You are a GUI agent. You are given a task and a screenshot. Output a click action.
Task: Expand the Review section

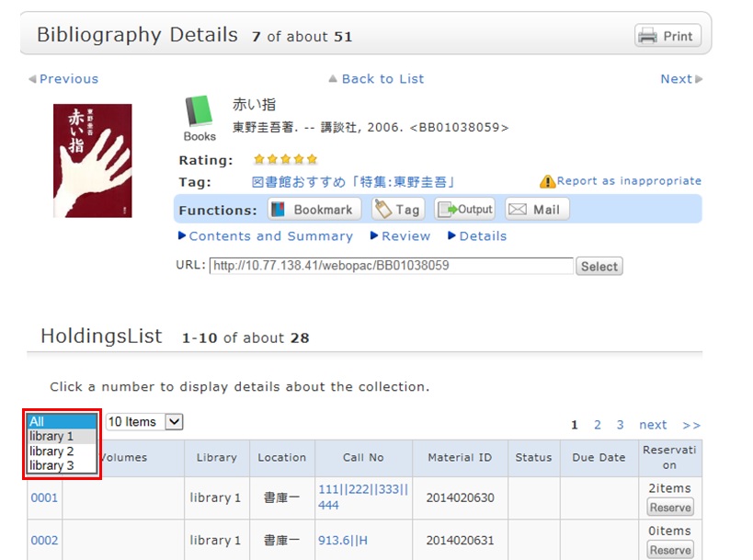[x=405, y=236]
